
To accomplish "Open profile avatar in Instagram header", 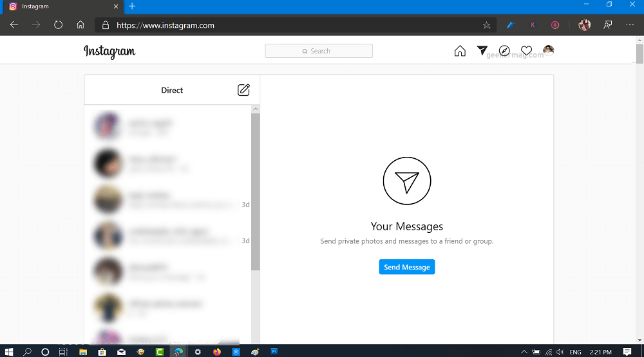I will click(x=548, y=50).
